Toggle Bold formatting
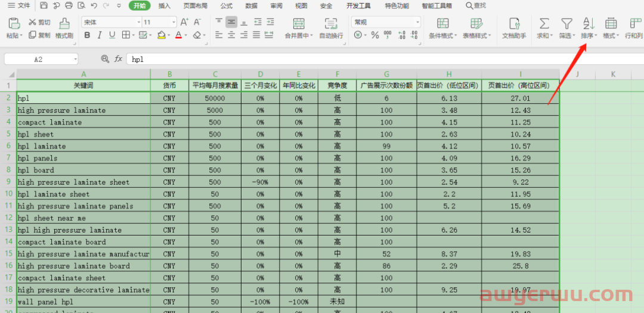Viewport: 644px width, 313px height. click(x=87, y=35)
